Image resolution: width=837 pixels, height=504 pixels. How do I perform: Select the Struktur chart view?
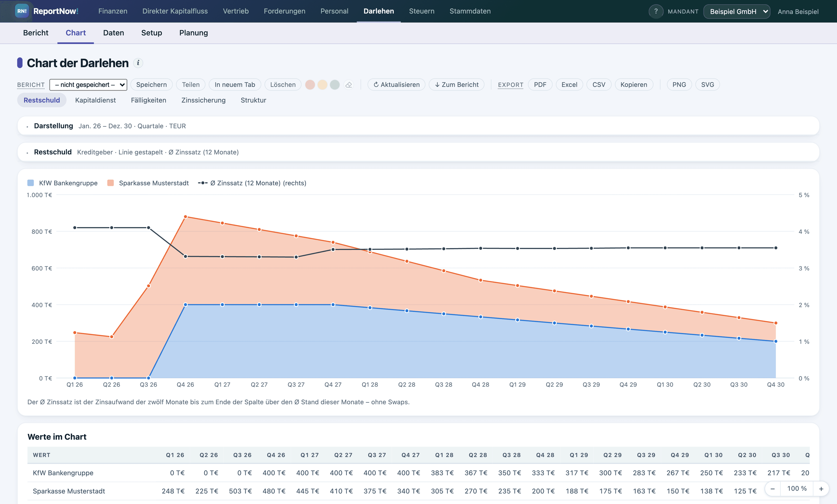point(253,100)
